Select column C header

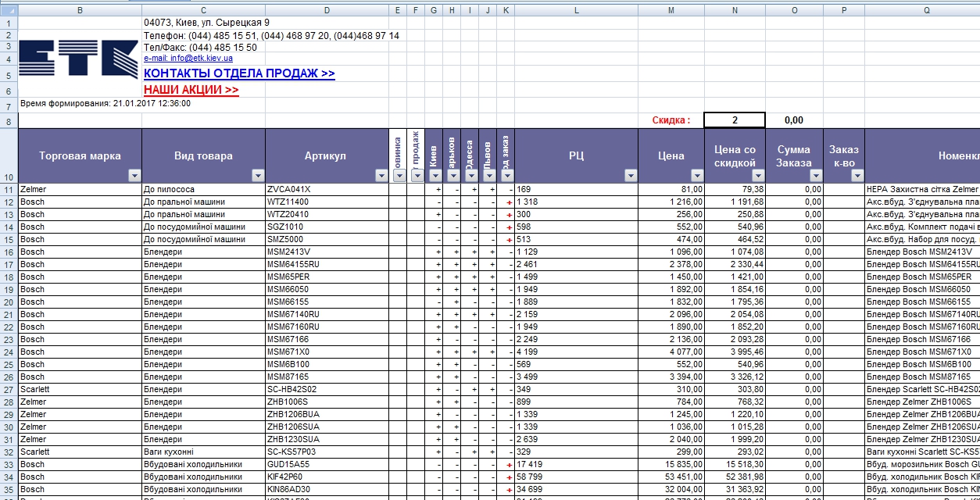pos(203,10)
